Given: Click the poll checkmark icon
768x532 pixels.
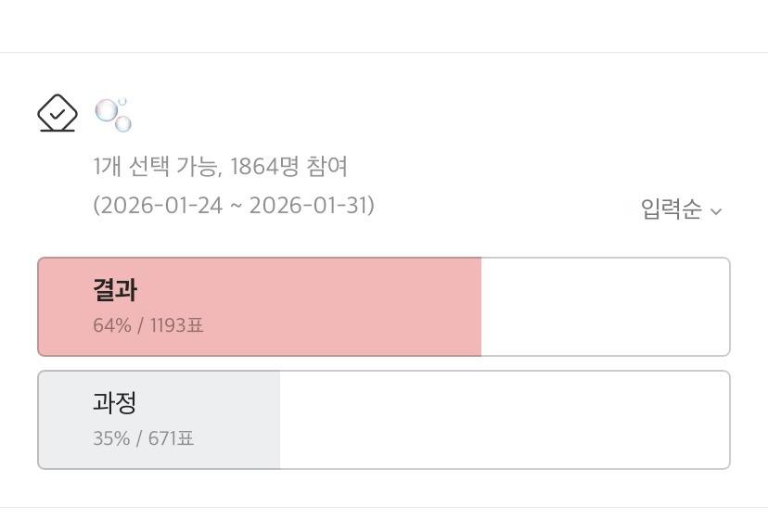Looking at the screenshot, I should (57, 113).
